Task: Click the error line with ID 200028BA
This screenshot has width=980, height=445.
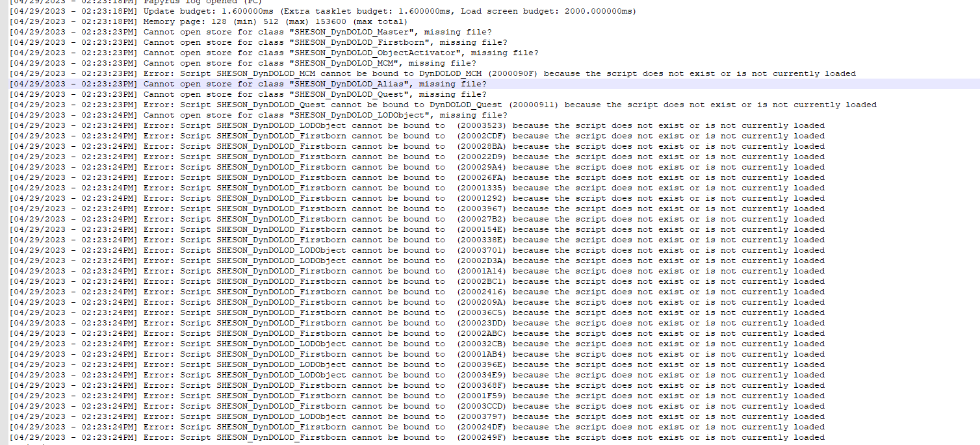Action: pos(417,146)
